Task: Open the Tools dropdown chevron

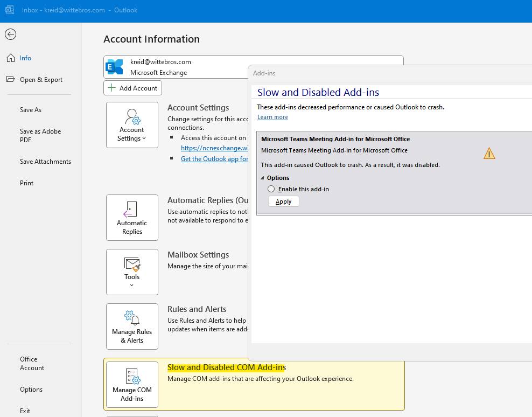Action: pos(131,285)
